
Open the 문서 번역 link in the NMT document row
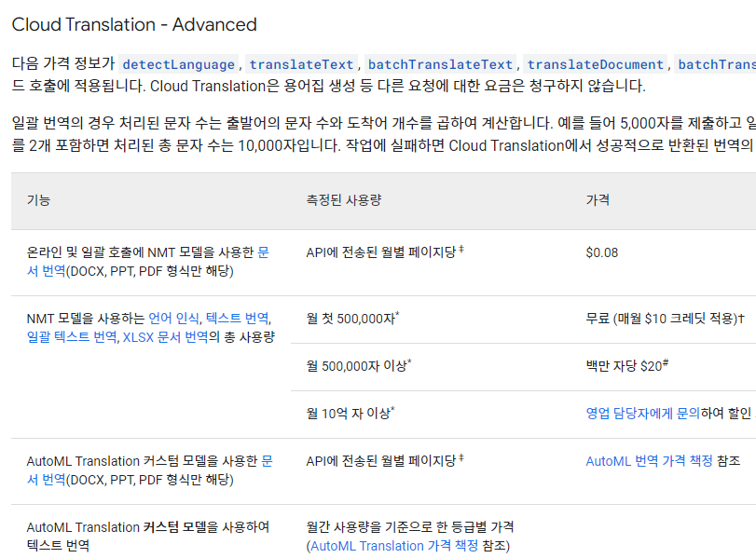coord(46,271)
